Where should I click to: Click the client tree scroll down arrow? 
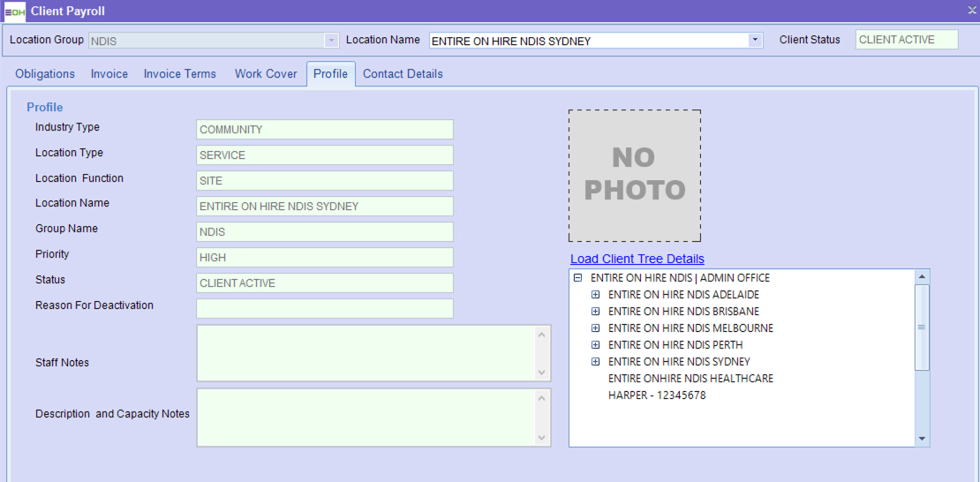923,439
